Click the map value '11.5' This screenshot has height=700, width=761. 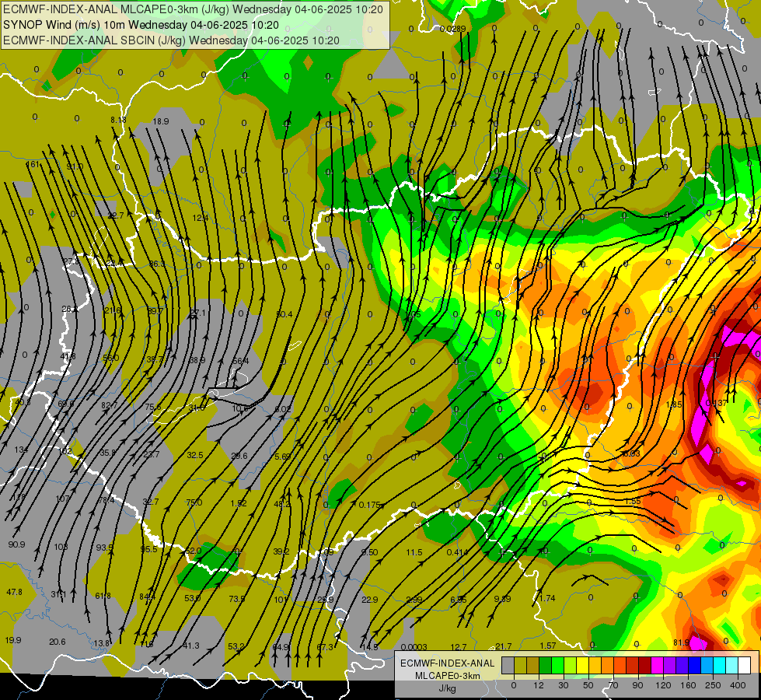[x=414, y=552]
